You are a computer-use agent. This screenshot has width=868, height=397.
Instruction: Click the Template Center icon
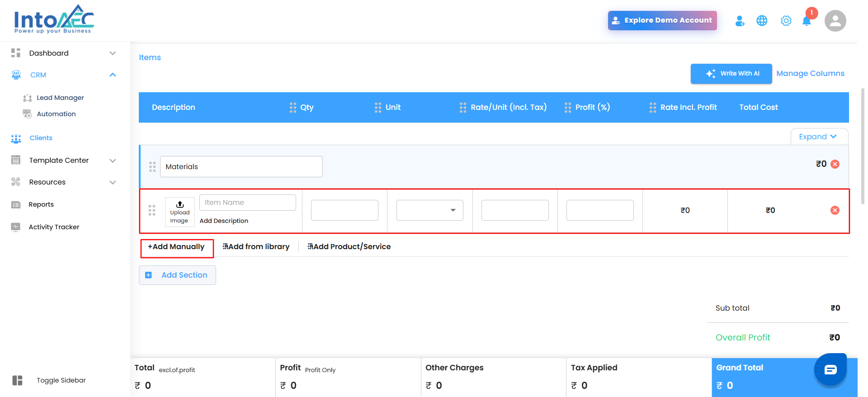click(16, 160)
